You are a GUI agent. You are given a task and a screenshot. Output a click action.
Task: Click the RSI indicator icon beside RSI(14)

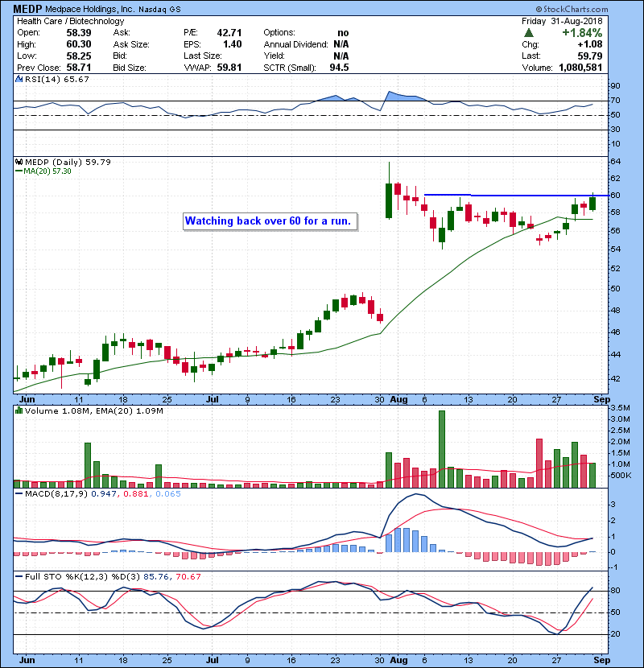pos(19,79)
